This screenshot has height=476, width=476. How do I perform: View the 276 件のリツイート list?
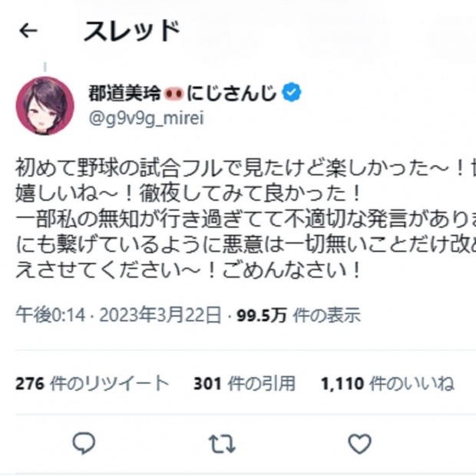91,383
